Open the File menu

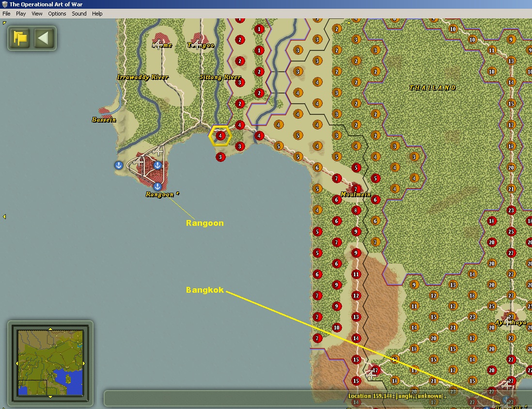click(6, 14)
